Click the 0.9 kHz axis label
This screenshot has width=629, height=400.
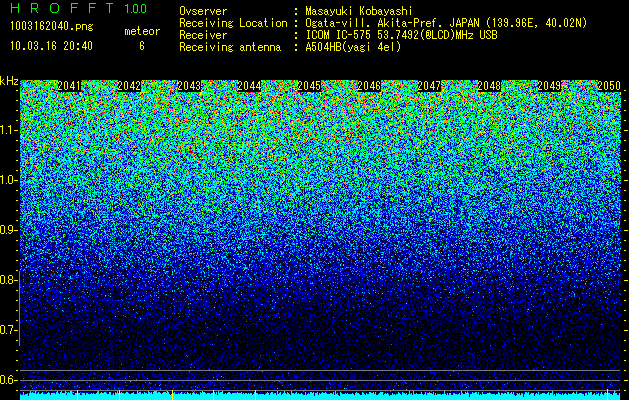(x=8, y=230)
